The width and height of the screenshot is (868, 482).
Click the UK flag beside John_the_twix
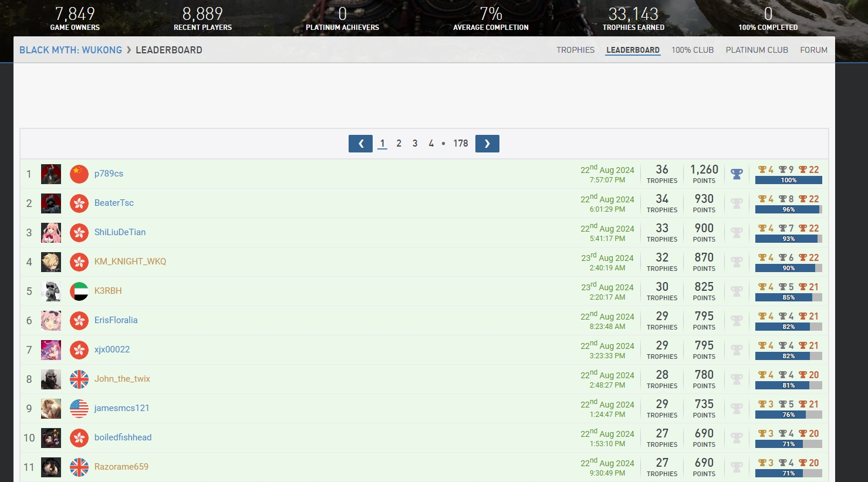[79, 379]
